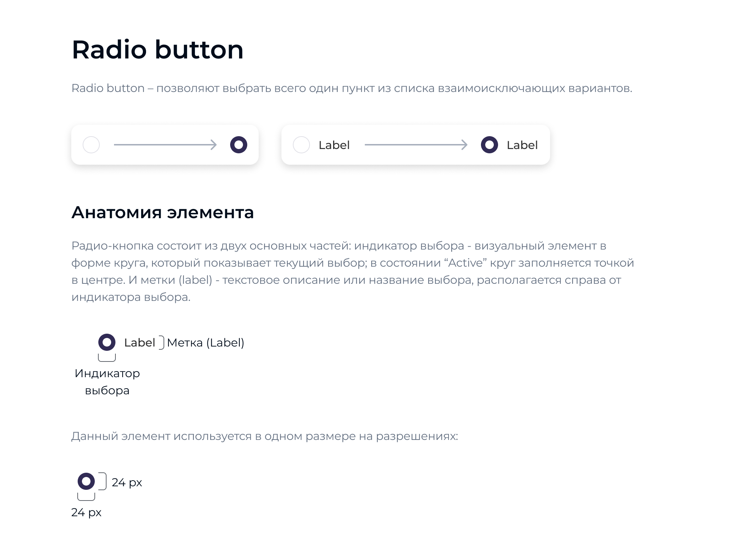Click the Индикатор выбора caption

pos(107,382)
